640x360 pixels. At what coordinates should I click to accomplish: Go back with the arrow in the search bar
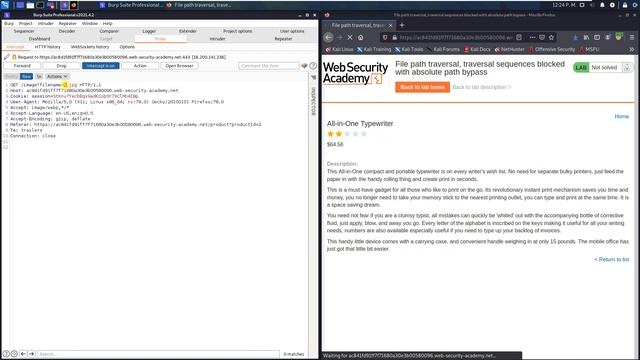23,354
